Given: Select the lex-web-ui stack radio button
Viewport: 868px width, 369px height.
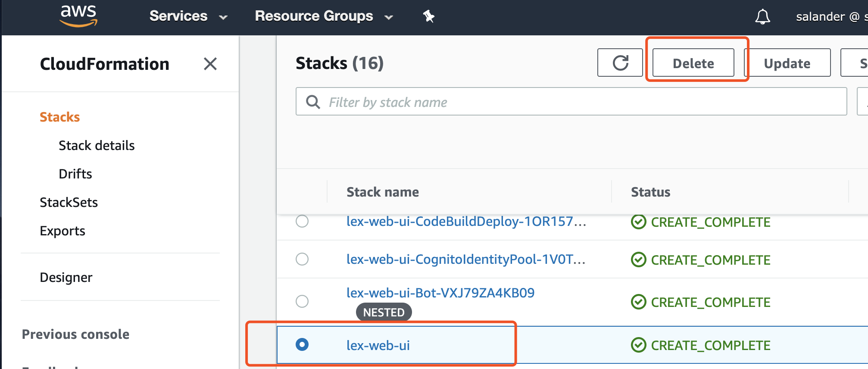Looking at the screenshot, I should tap(302, 344).
